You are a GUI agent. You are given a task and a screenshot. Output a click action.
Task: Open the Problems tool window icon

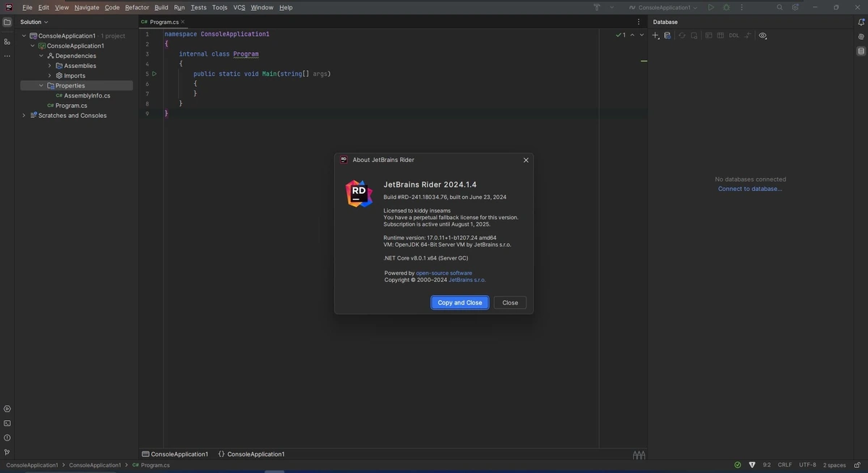click(7, 438)
